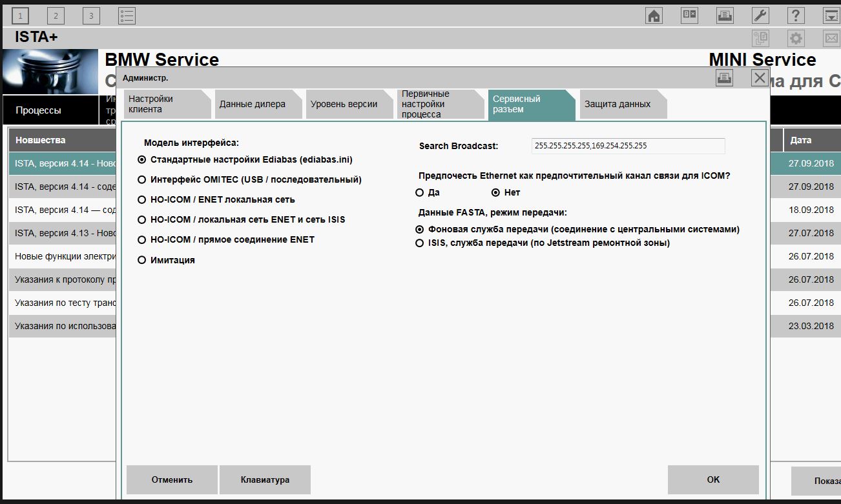Select HO-ICOM локальная сеть ENET и сеть ISIS
This screenshot has height=504, width=841.
pyautogui.click(x=242, y=219)
